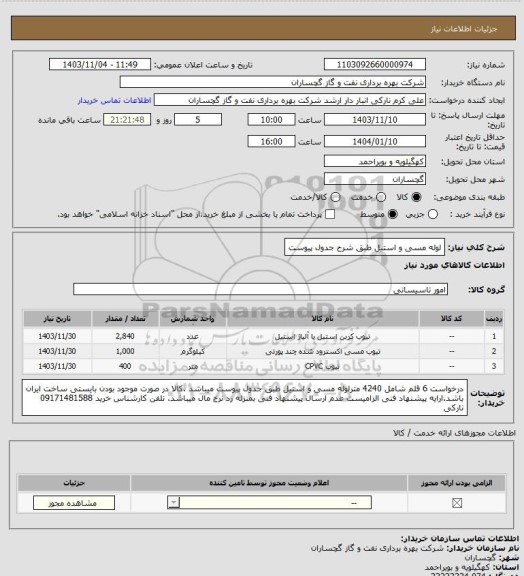This screenshot has height=576, width=524.
Task: Click the اعلام وضعیت مجوز توسط تامین کننده header
Action: [269, 483]
